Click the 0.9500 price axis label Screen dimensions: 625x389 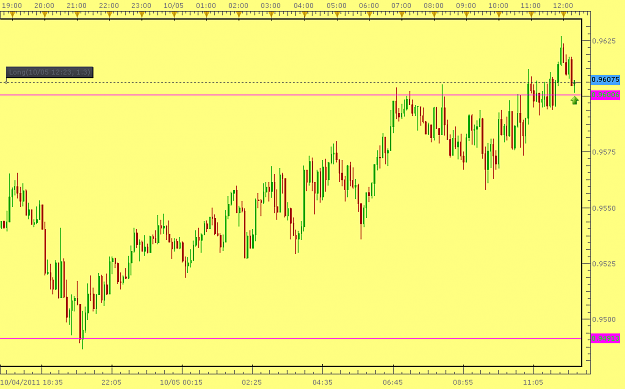pos(604,319)
